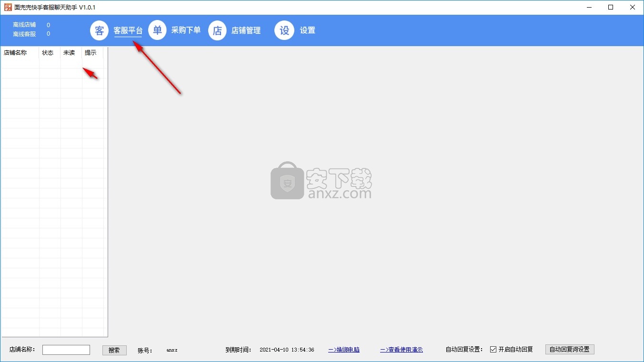Sort by 店铺名称 column header
The image size is (644, 362).
pos(20,53)
